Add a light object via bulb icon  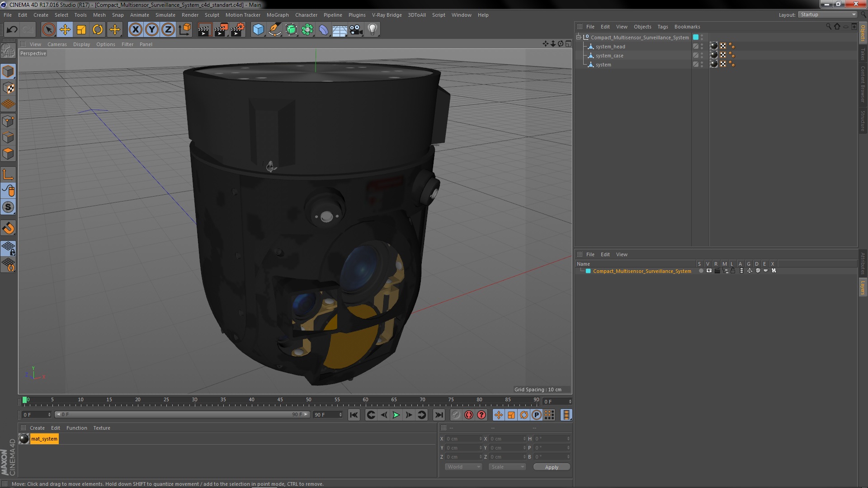click(372, 30)
